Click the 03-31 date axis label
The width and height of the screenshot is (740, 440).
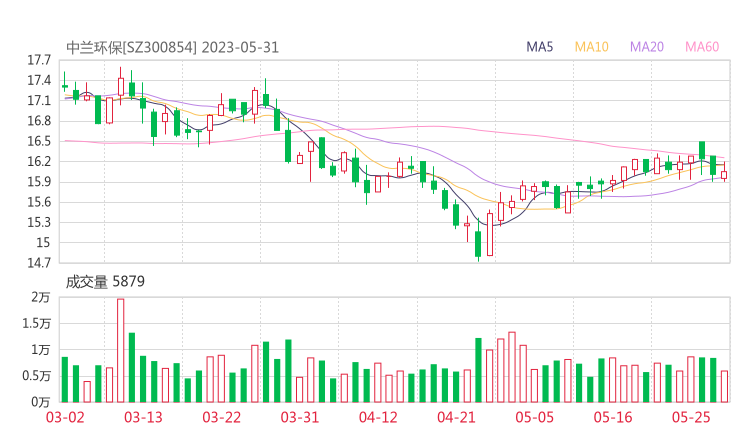(300, 417)
